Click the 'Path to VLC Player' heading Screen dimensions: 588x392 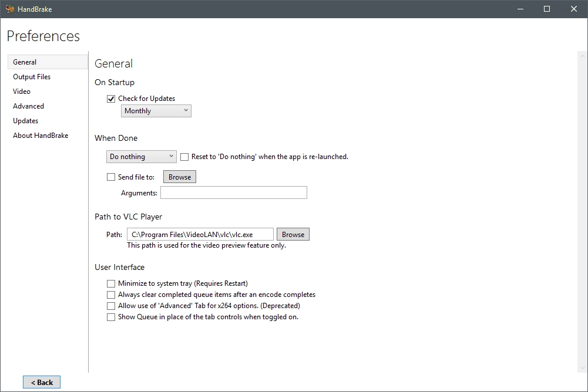tap(128, 217)
